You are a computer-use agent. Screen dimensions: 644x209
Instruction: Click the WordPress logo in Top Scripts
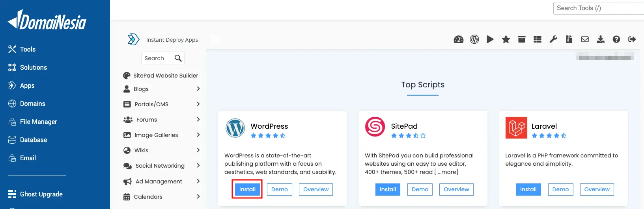(235, 128)
